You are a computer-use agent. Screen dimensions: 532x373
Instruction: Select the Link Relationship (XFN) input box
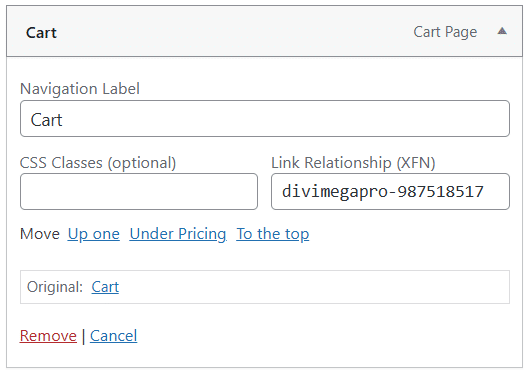[x=391, y=191]
